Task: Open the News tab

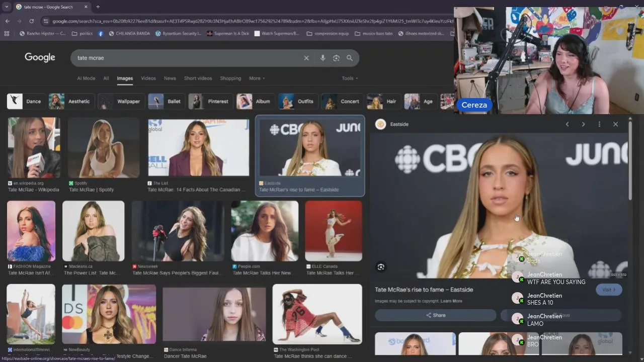Action: click(x=170, y=78)
